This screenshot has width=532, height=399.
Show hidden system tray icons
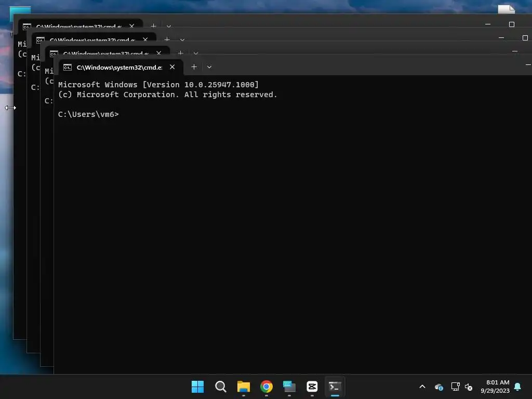pos(422,387)
